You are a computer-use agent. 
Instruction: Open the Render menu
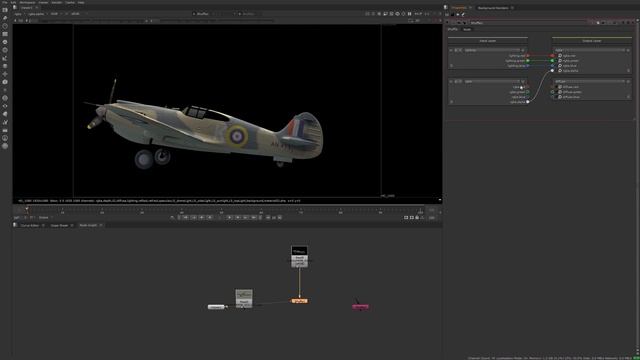pos(57,2)
